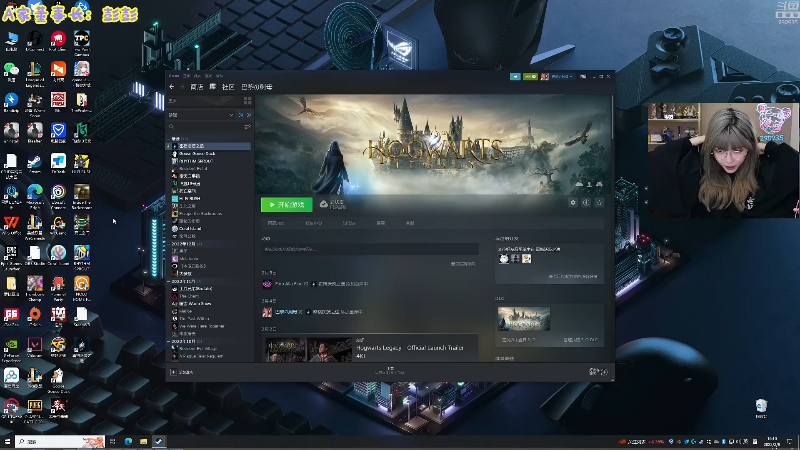Click the taskbar search box
Viewport: 800px width, 450px height.
point(60,441)
